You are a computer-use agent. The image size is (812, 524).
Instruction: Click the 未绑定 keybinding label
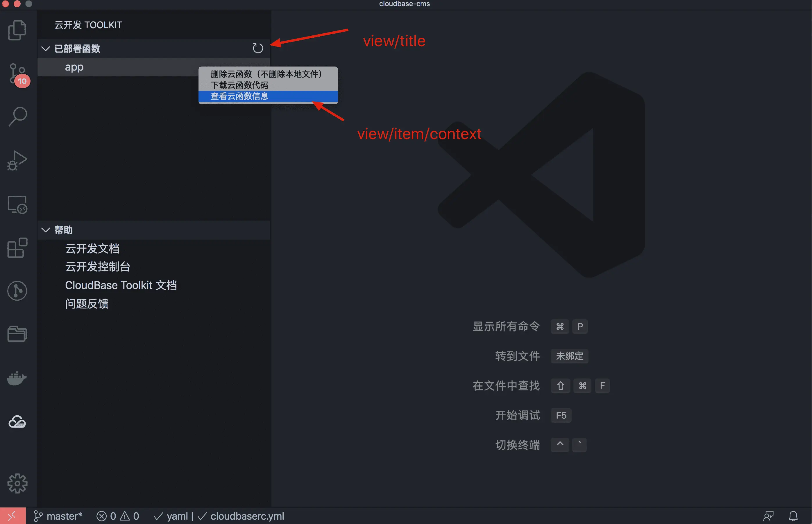coord(570,356)
